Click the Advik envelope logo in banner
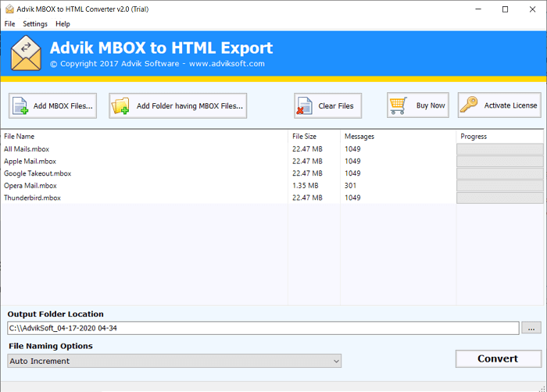547x392 pixels. point(26,53)
